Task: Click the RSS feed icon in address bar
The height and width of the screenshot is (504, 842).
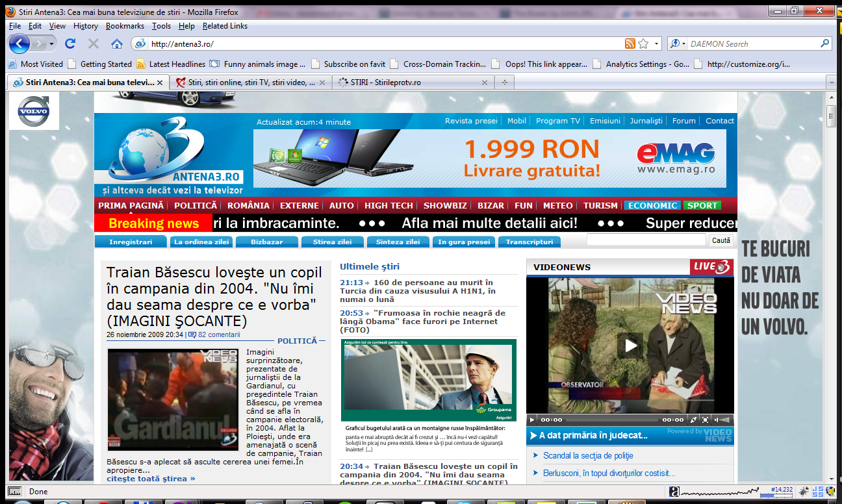Action: pos(630,44)
